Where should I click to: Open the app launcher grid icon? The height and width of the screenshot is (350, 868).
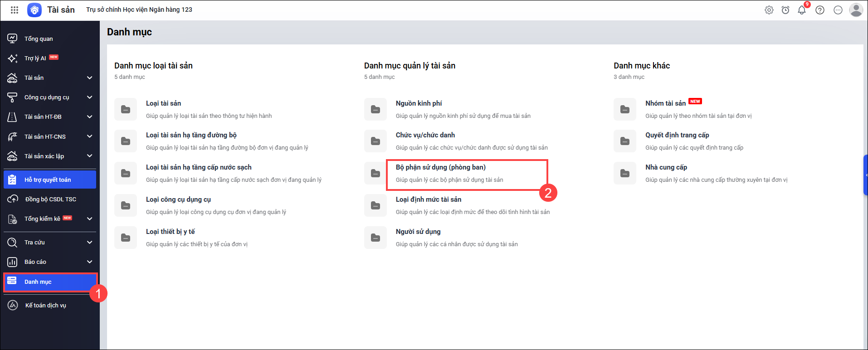click(15, 10)
